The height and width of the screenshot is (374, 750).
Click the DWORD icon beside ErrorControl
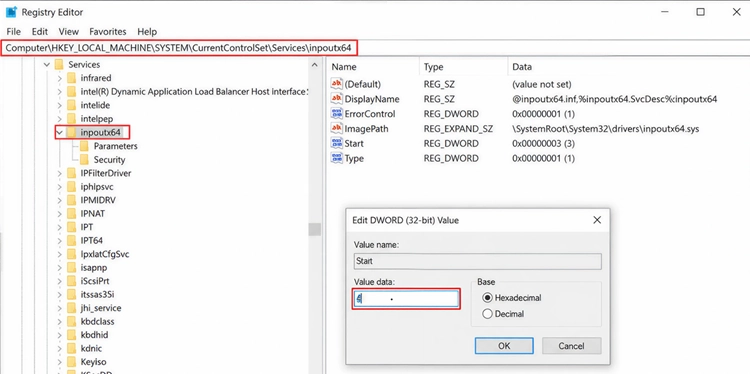coord(337,114)
